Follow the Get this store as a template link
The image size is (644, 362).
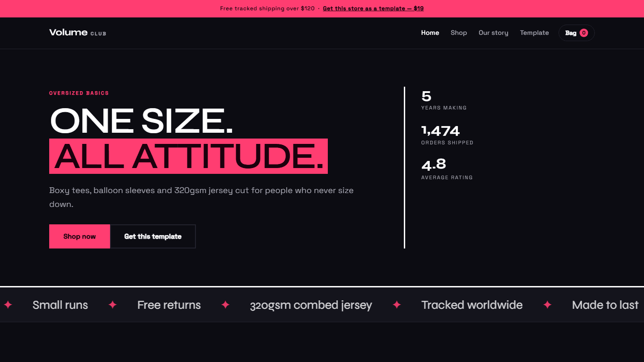click(x=373, y=8)
